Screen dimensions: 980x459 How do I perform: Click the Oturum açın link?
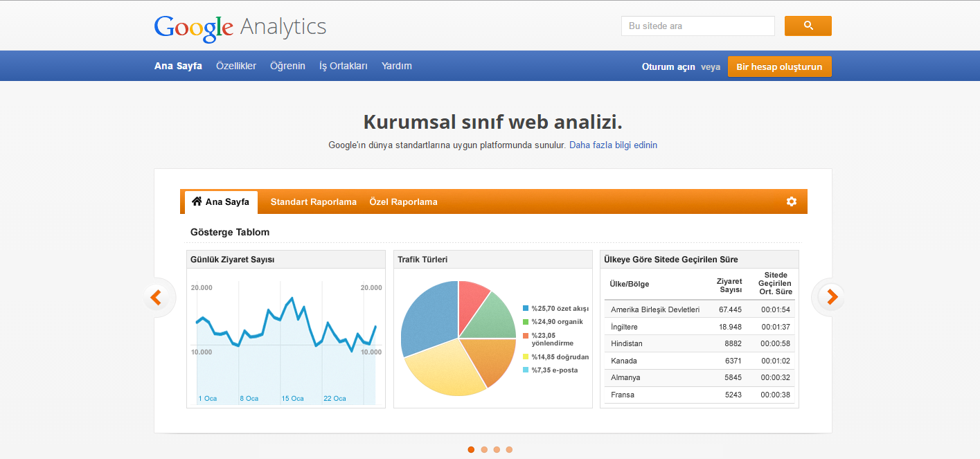(668, 66)
